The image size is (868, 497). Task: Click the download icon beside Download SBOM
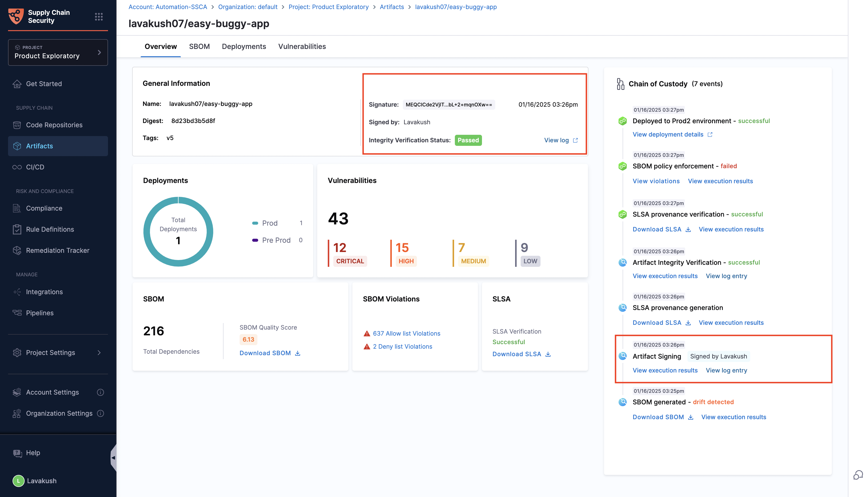click(297, 353)
